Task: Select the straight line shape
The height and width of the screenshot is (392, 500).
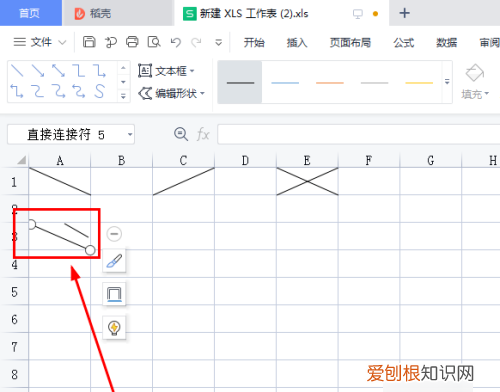Action: click(x=17, y=71)
